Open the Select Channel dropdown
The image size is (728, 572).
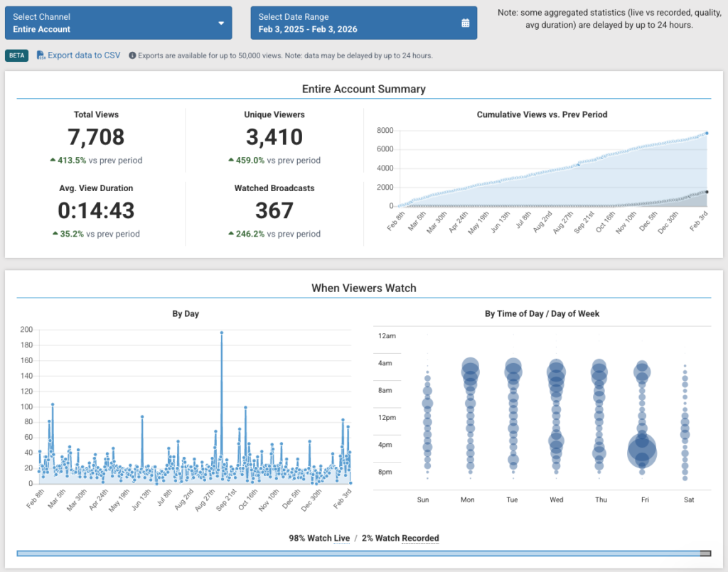coord(117,23)
